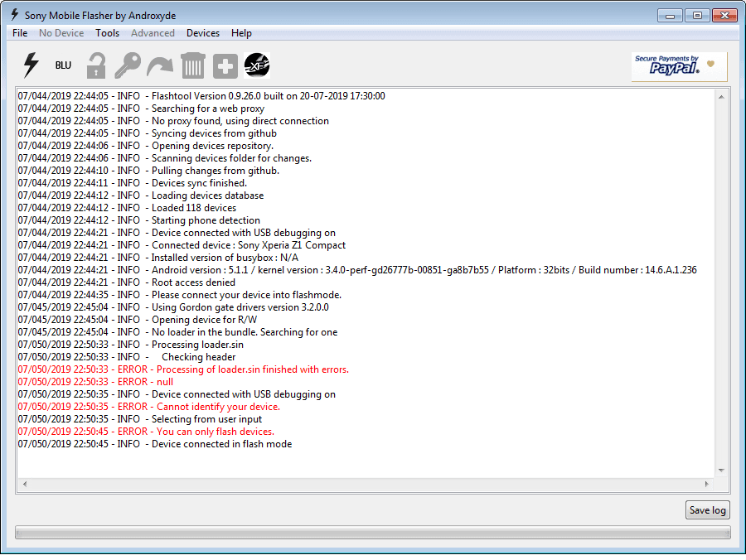Open the Devices menu
This screenshot has width=746, height=560.
coord(203,33)
